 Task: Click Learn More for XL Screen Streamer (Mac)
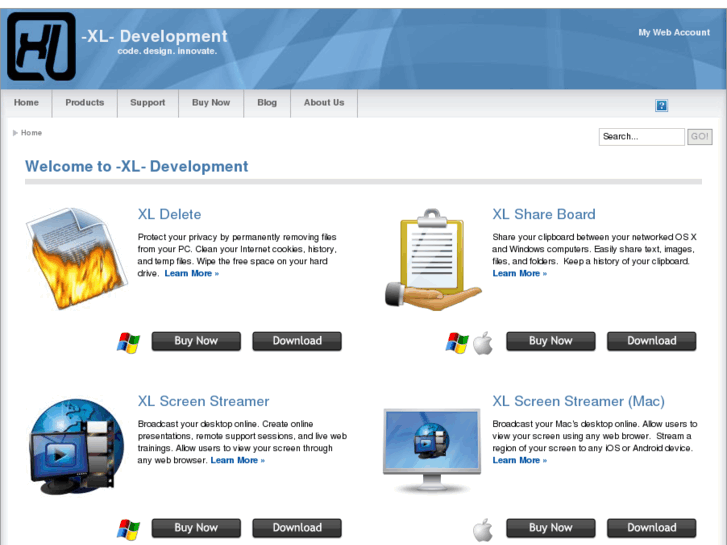[x=519, y=460]
